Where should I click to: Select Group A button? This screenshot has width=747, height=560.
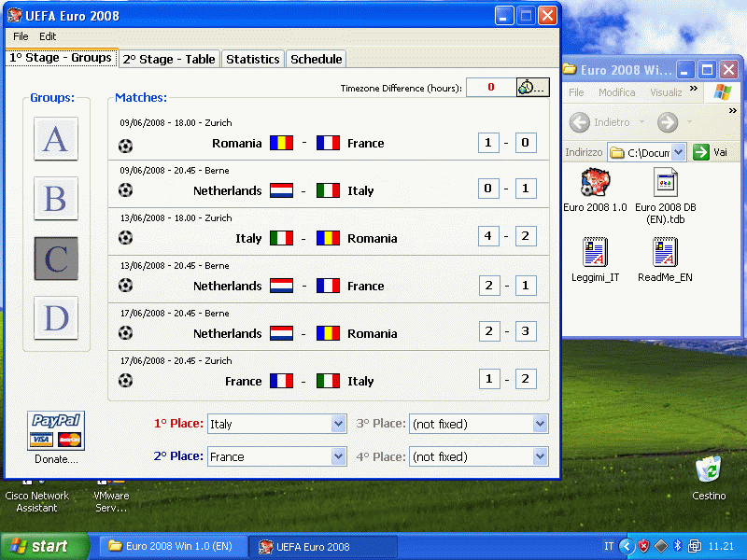pos(56,138)
